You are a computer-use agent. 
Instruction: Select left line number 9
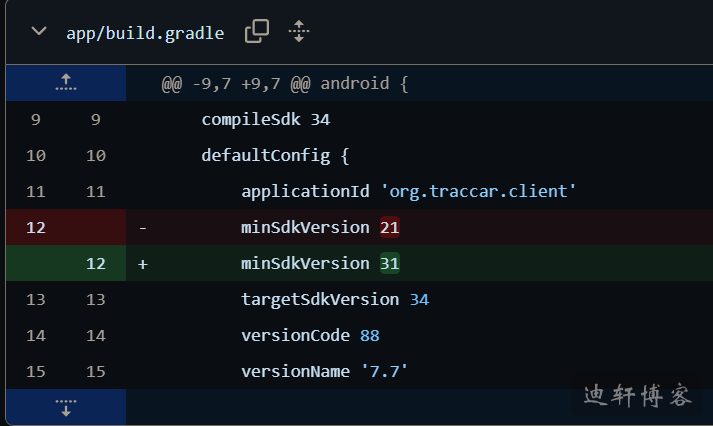pyautogui.click(x=36, y=120)
